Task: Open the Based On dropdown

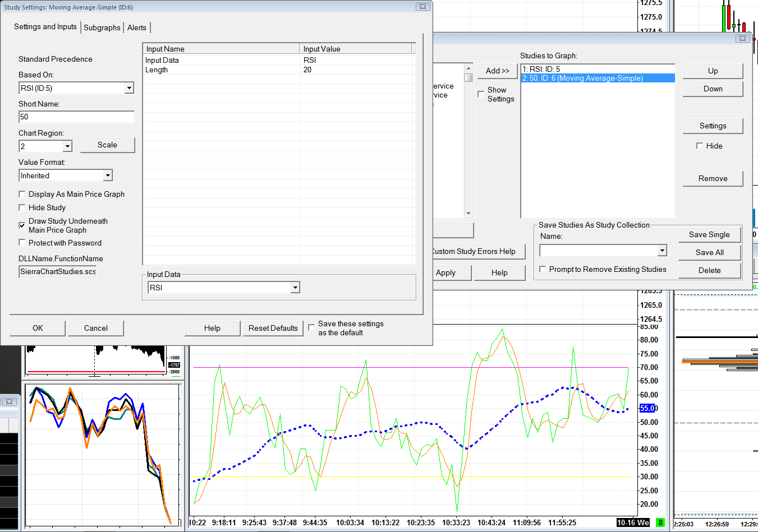Action: [129, 88]
